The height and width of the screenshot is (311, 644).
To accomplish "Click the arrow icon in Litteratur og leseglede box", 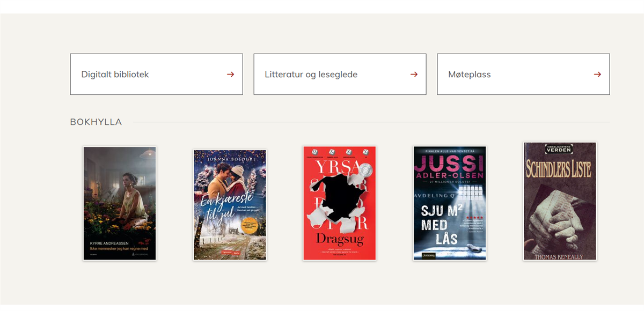I will (x=414, y=75).
